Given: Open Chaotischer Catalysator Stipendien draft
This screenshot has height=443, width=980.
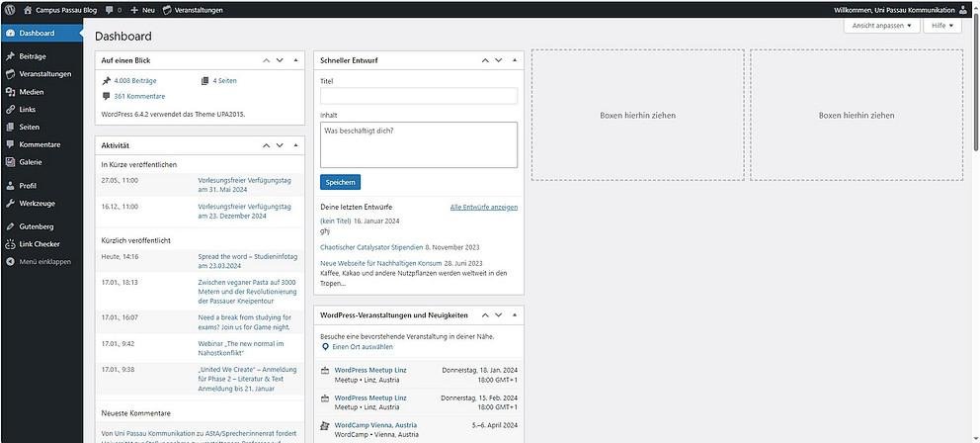Looking at the screenshot, I should 371,247.
